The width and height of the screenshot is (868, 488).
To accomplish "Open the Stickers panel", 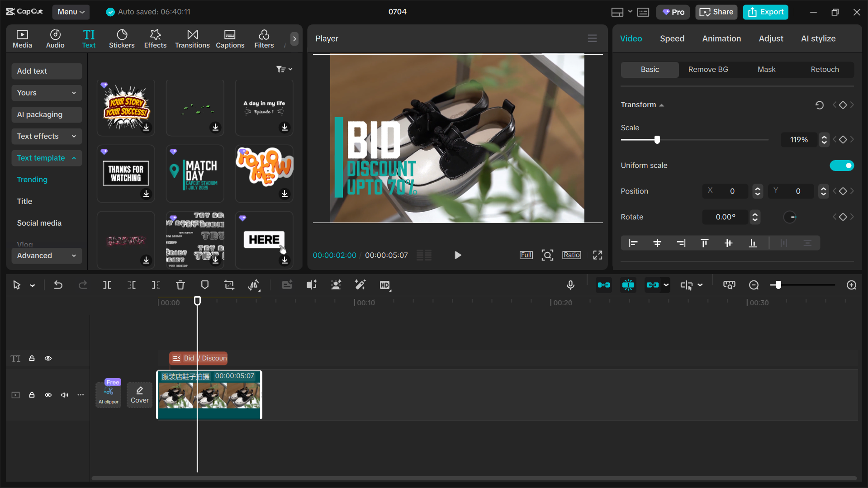I will [122, 38].
